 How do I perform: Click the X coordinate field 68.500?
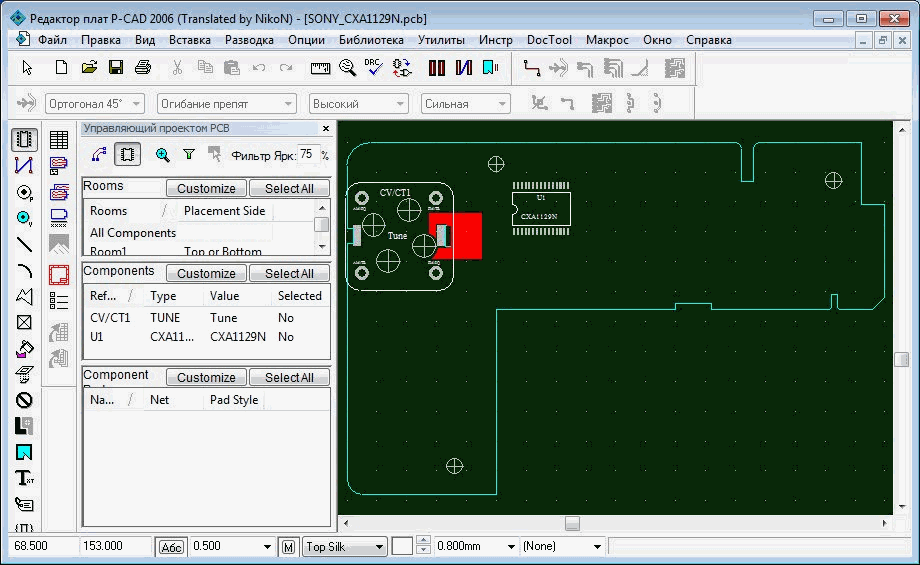pyautogui.click(x=43, y=546)
